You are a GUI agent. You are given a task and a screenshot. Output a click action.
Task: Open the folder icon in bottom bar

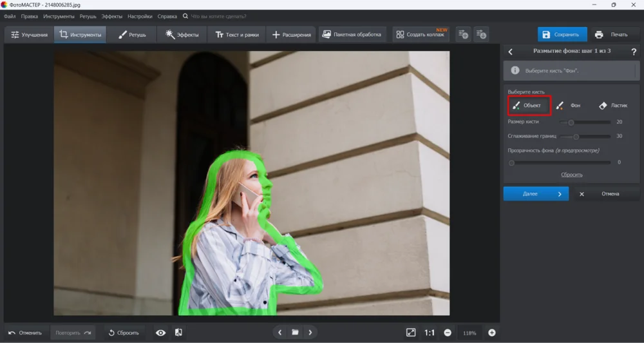pos(295,333)
